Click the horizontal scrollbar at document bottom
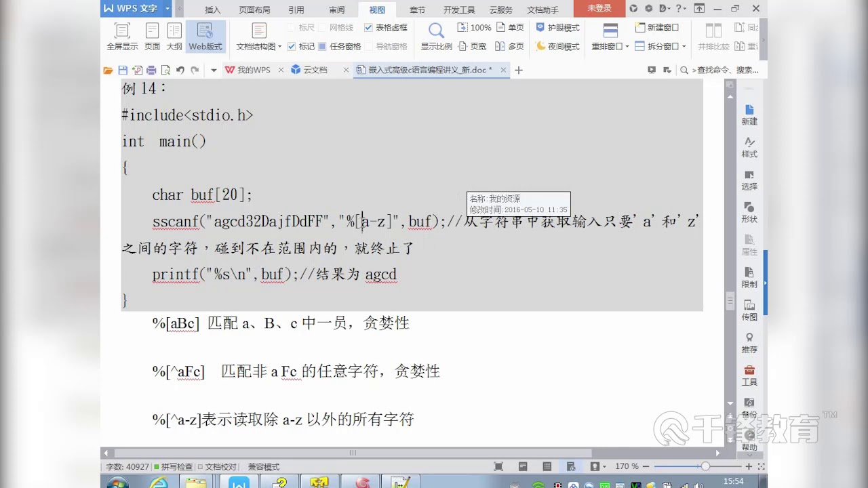868x488 pixels. 353,453
